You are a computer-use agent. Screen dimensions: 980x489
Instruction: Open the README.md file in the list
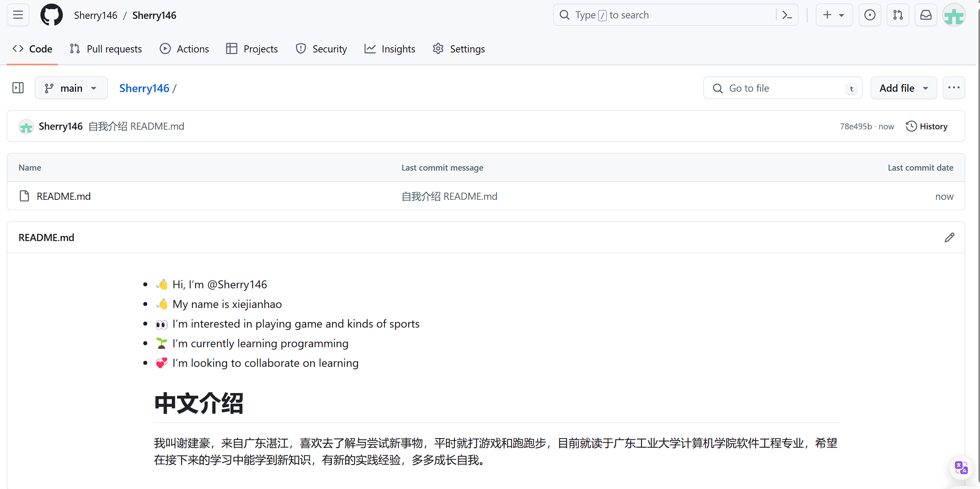click(x=64, y=196)
